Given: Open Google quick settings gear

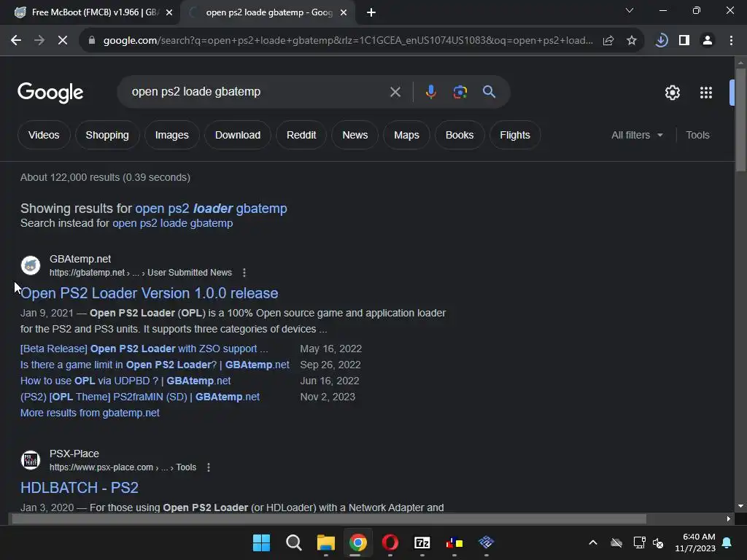Looking at the screenshot, I should [x=672, y=93].
